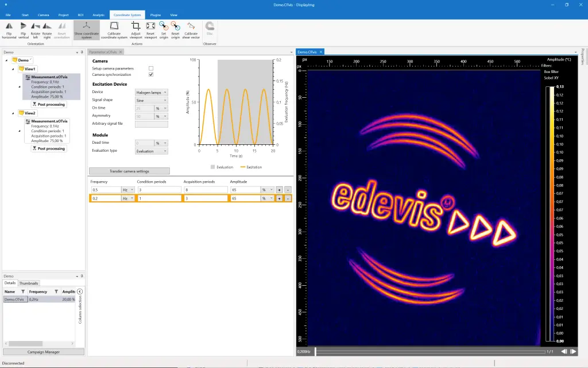Collapse the View2 tree node
Image resolution: width=588 pixels, height=368 pixels.
13,113
